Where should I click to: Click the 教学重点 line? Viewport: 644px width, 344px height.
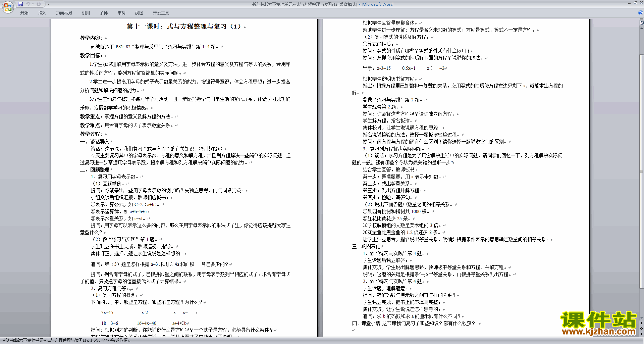tap(127, 116)
